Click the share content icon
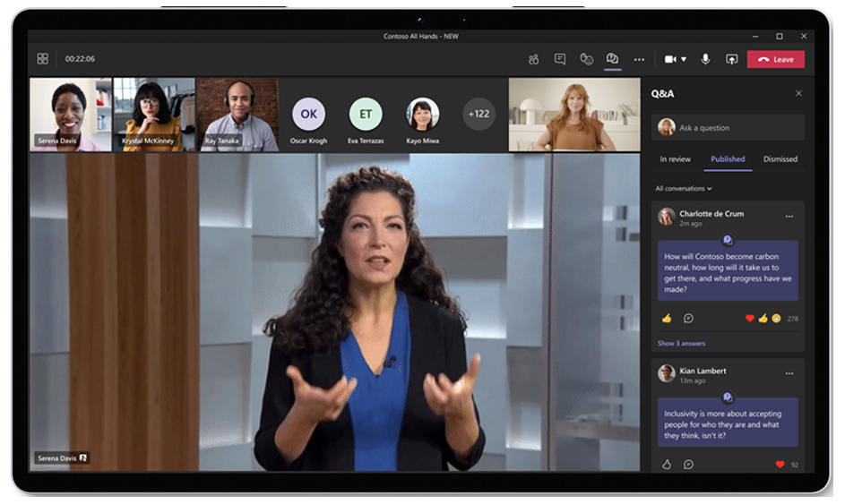 tap(731, 59)
